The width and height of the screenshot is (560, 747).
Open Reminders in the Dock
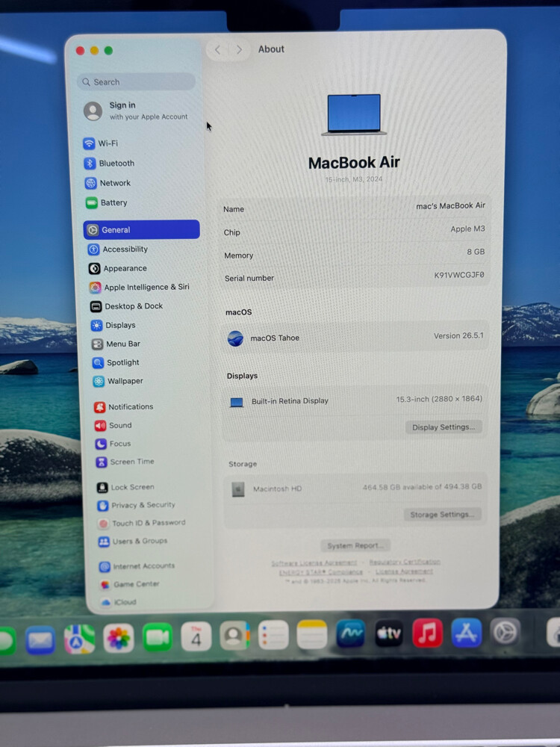click(273, 634)
